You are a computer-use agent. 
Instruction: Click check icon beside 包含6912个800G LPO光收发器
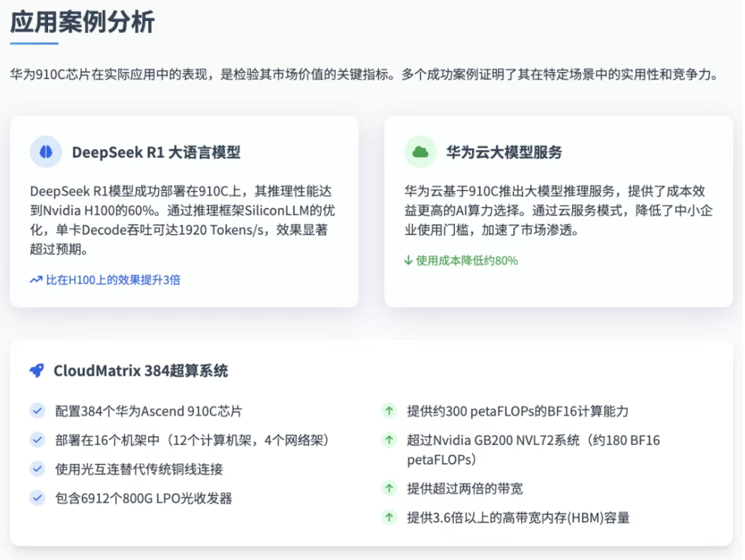click(37, 498)
